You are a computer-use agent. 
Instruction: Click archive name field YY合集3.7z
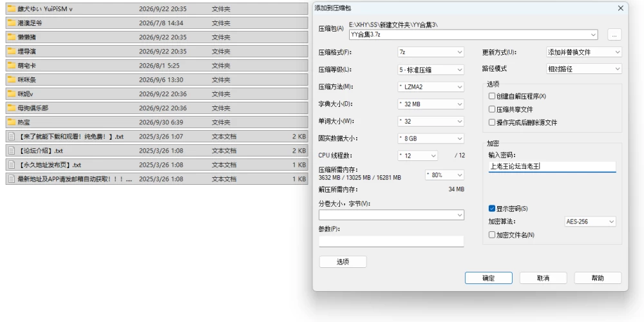473,35
